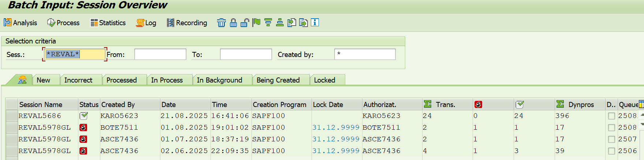Click the Delete session trash icon

[222, 23]
